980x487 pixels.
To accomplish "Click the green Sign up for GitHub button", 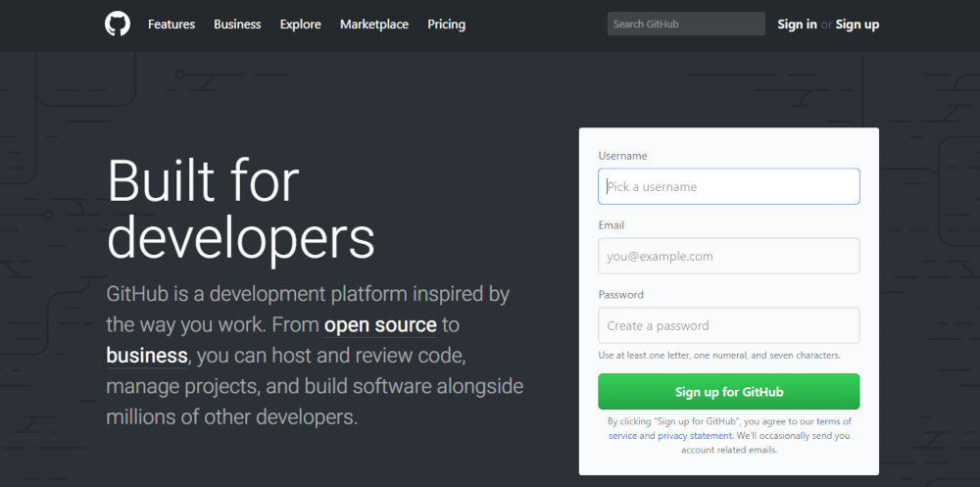I will pos(729,392).
